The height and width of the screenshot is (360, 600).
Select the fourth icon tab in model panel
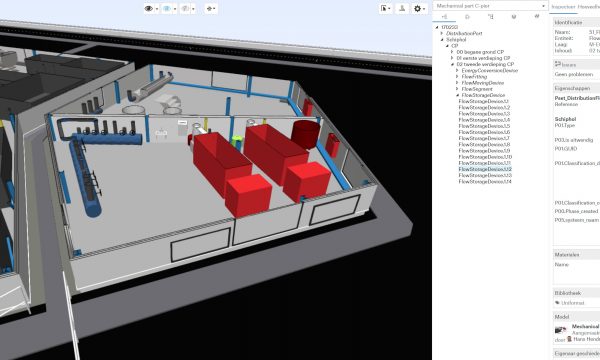[514, 17]
